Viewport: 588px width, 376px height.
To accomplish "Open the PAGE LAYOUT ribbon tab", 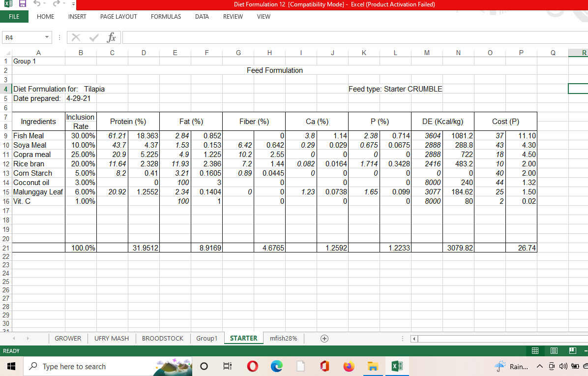I will click(118, 17).
